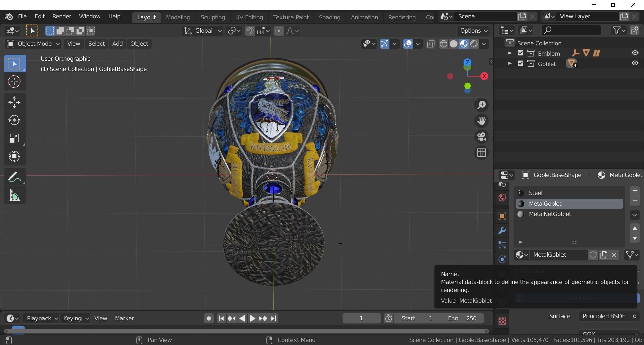Switch to the UV Editing workspace
The image size is (644, 345).
[x=249, y=17]
